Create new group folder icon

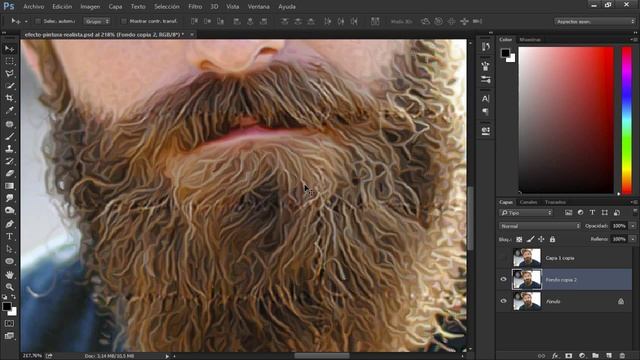(x=596, y=356)
